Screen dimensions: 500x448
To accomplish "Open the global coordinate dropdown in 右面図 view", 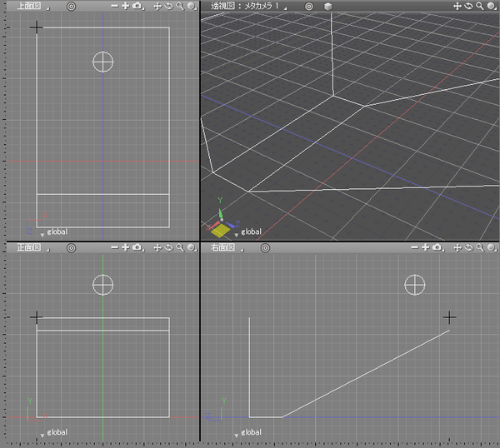I will click(x=248, y=433).
